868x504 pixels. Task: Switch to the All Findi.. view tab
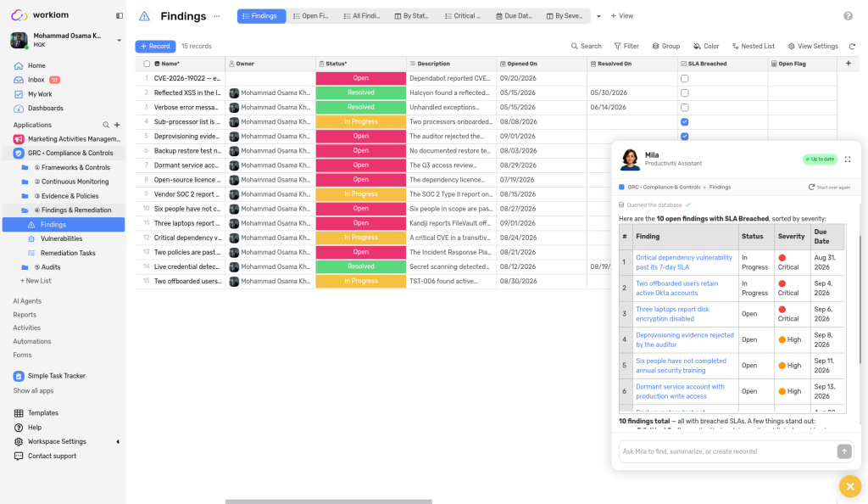click(x=361, y=16)
